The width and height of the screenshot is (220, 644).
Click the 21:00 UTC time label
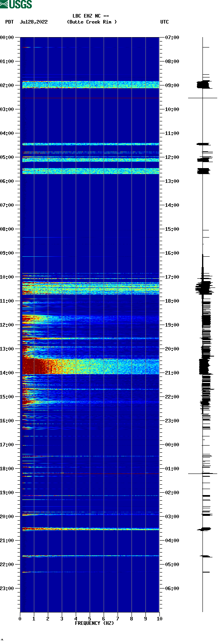pos(172,373)
